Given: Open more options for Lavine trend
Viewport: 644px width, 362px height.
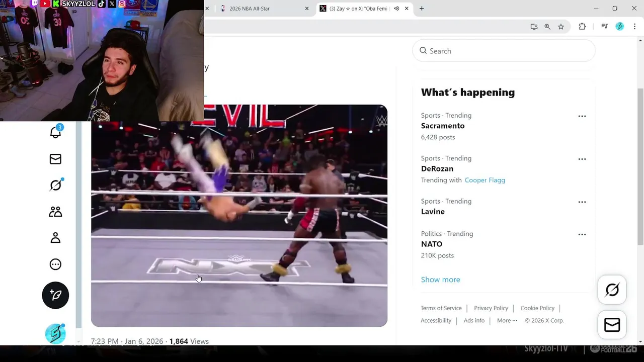Looking at the screenshot, I should (582, 202).
